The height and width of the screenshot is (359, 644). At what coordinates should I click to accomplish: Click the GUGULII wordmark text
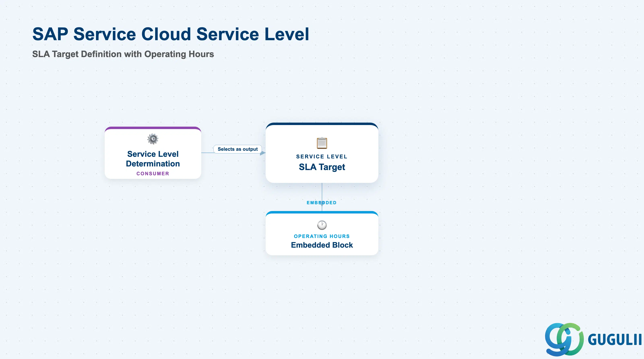615,340
